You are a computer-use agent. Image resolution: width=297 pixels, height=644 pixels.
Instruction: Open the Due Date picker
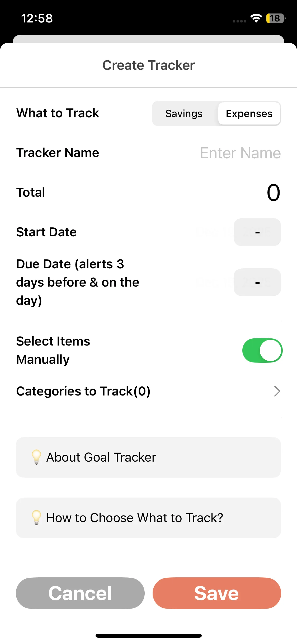pyautogui.click(x=257, y=282)
